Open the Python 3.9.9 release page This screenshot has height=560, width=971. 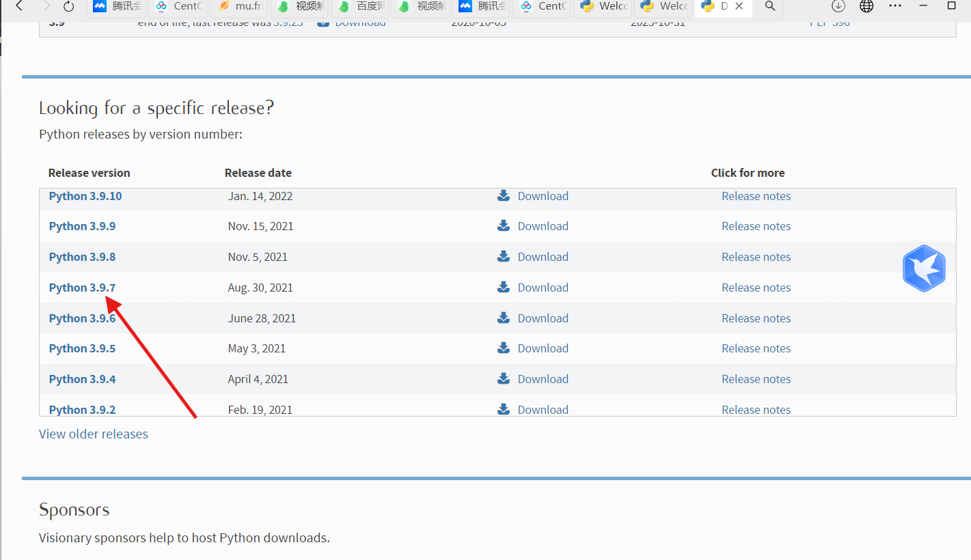(x=83, y=226)
